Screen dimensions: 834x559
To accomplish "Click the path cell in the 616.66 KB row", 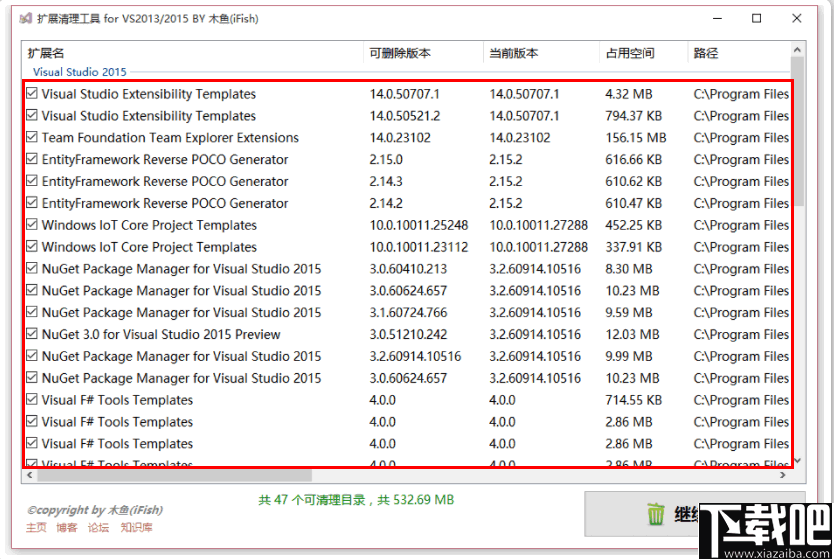I will click(741, 160).
